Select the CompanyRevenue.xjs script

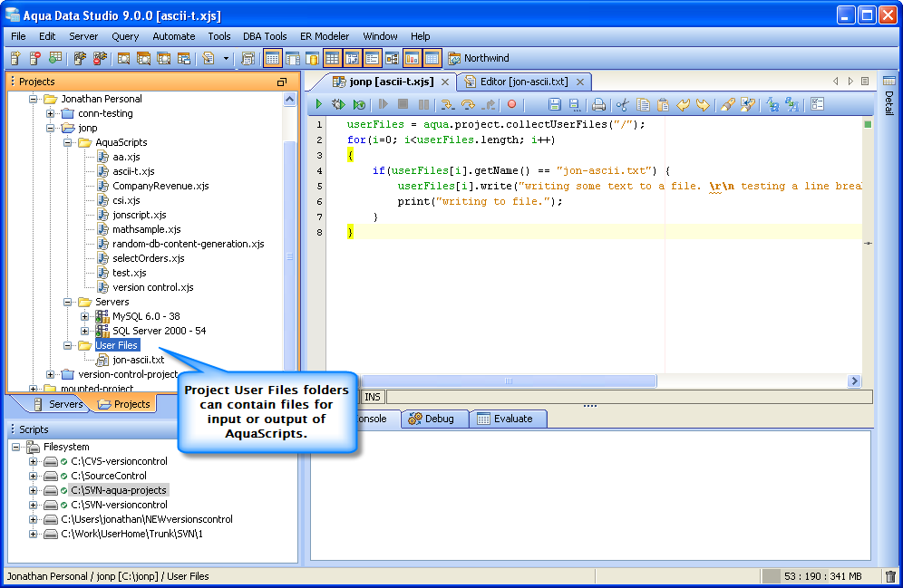160,186
